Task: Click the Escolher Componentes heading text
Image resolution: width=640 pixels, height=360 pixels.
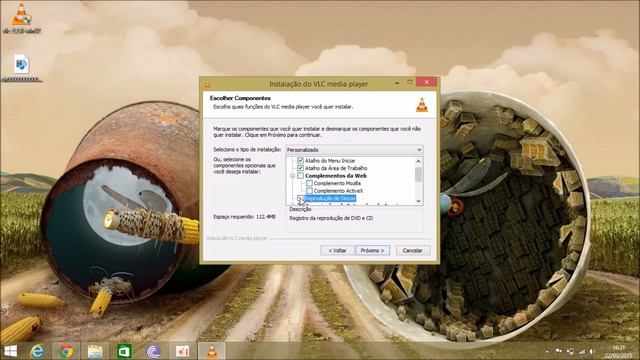Action: (240, 98)
